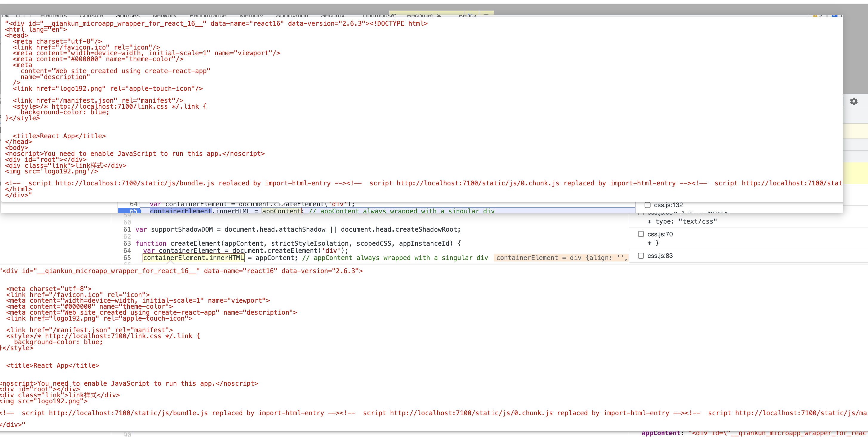Open the DevTools settings gear icon
The width and height of the screenshot is (868, 437).
pyautogui.click(x=853, y=101)
